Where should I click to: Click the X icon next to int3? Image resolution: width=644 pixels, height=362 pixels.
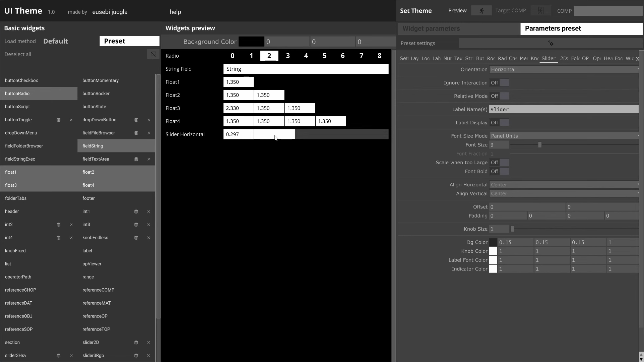tap(149, 225)
